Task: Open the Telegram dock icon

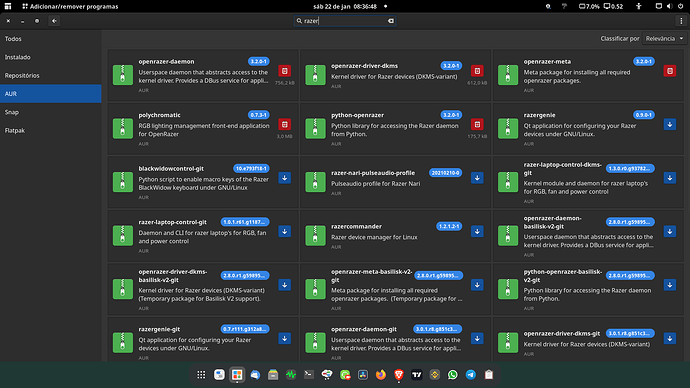Action: (471, 375)
